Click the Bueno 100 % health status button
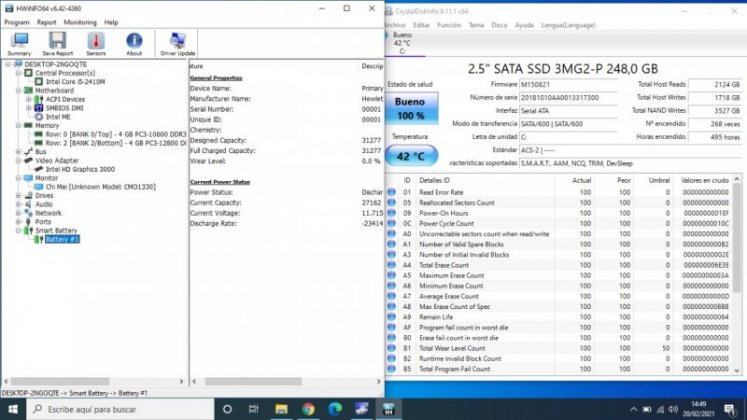The height and width of the screenshot is (420, 747). [410, 108]
